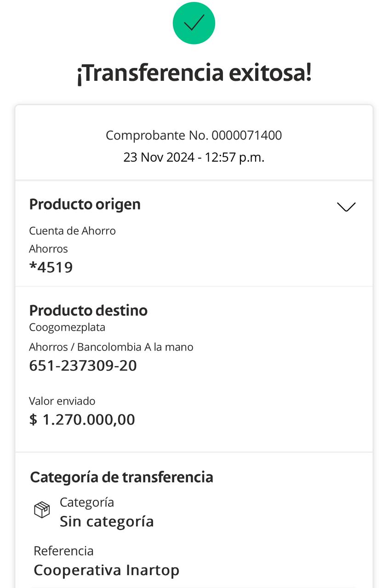
Task: Tap the Categoría label
Action: pos(87,502)
